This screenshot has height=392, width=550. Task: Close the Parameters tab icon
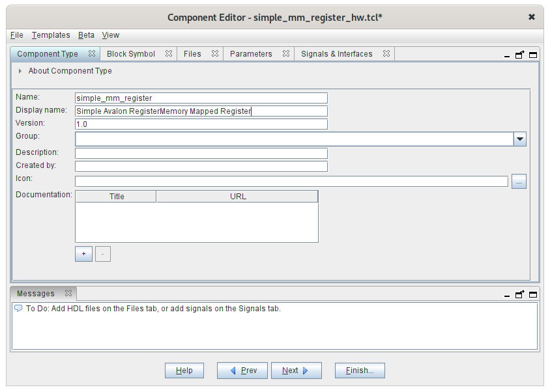click(x=285, y=54)
